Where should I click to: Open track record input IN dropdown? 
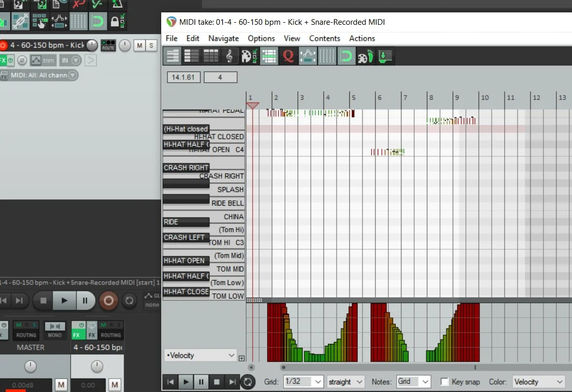click(x=70, y=60)
